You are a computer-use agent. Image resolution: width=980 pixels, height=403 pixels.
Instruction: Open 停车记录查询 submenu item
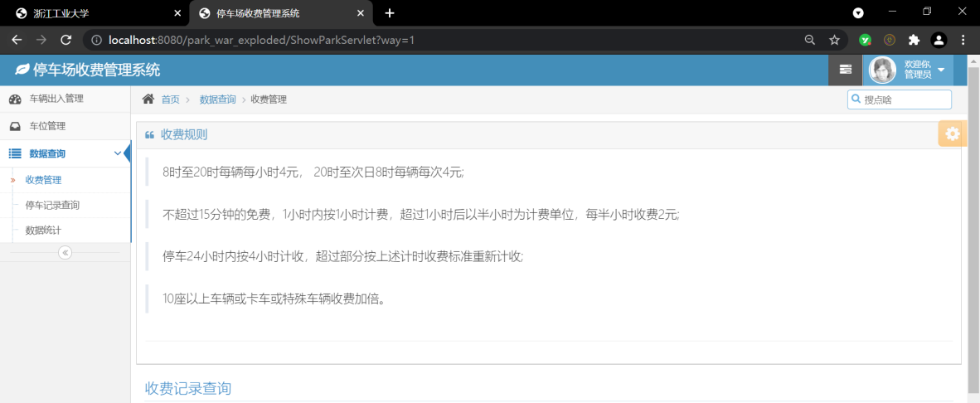[52, 205]
